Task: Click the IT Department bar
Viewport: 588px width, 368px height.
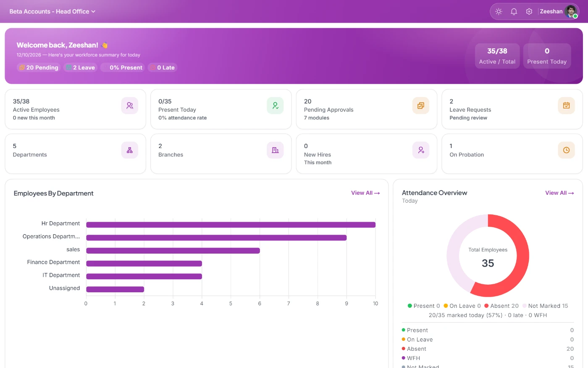Action: tap(144, 277)
